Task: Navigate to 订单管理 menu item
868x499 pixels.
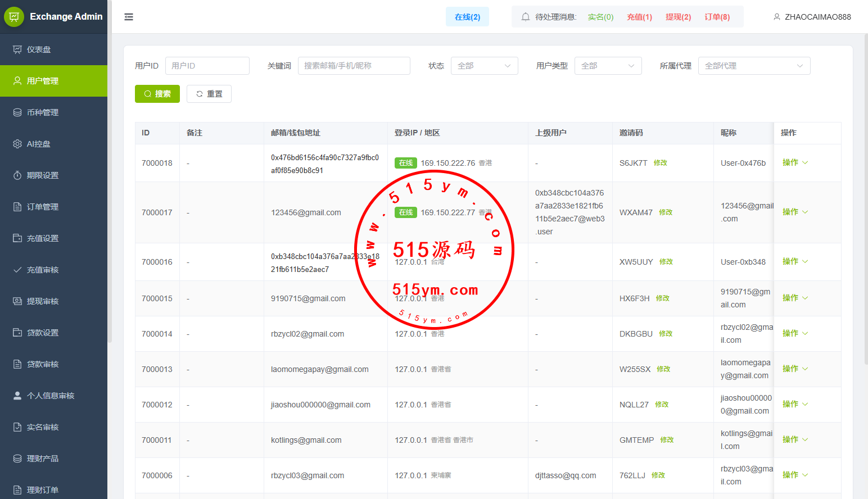Action: [43, 207]
